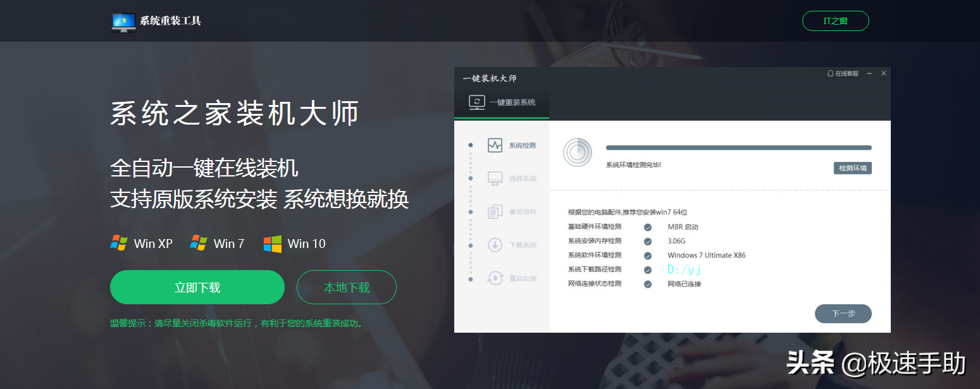
Task: Click the checkmark beside 3.06G memory check
Action: click(647, 241)
